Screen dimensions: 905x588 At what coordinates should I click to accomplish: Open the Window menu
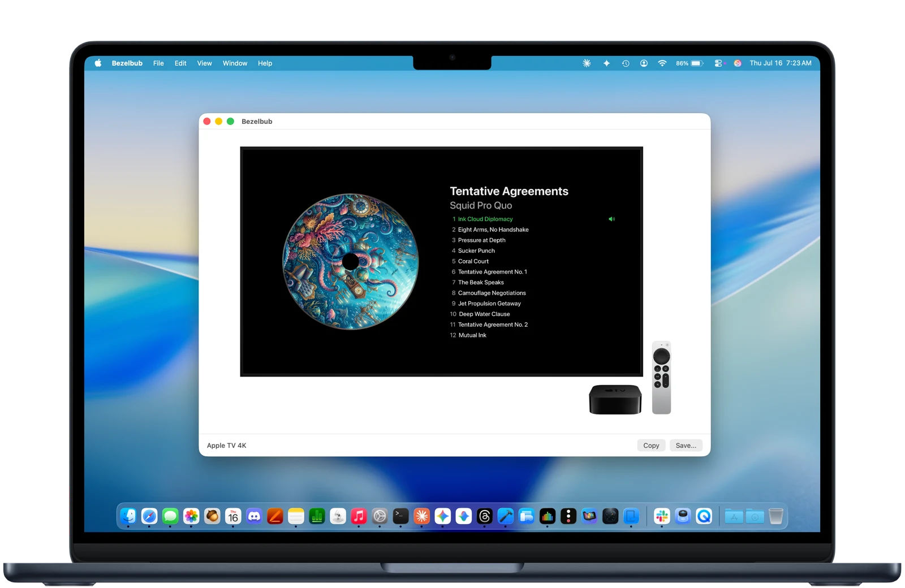point(235,63)
